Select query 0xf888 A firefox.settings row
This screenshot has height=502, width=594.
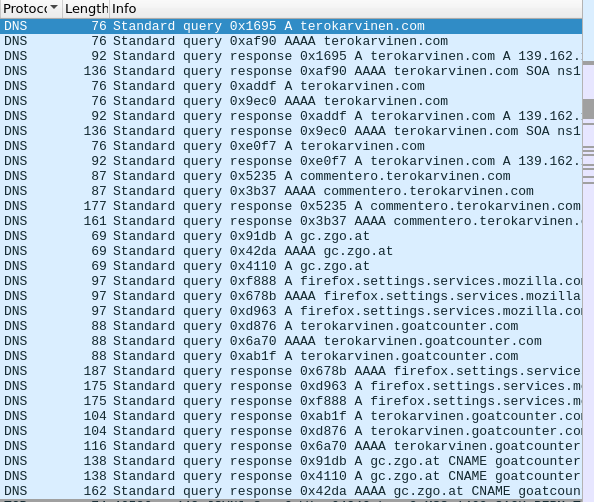[x=291, y=281]
